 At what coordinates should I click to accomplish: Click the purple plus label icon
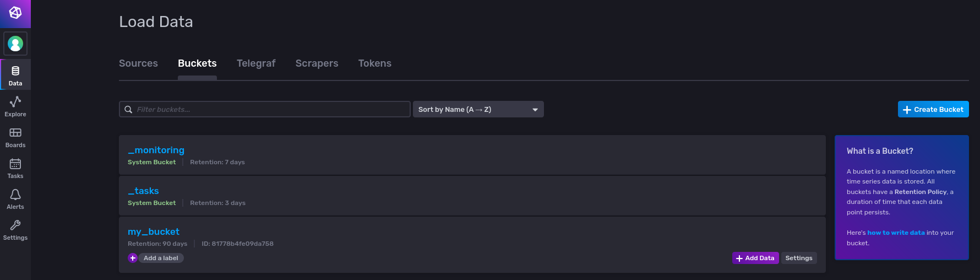[x=133, y=258]
